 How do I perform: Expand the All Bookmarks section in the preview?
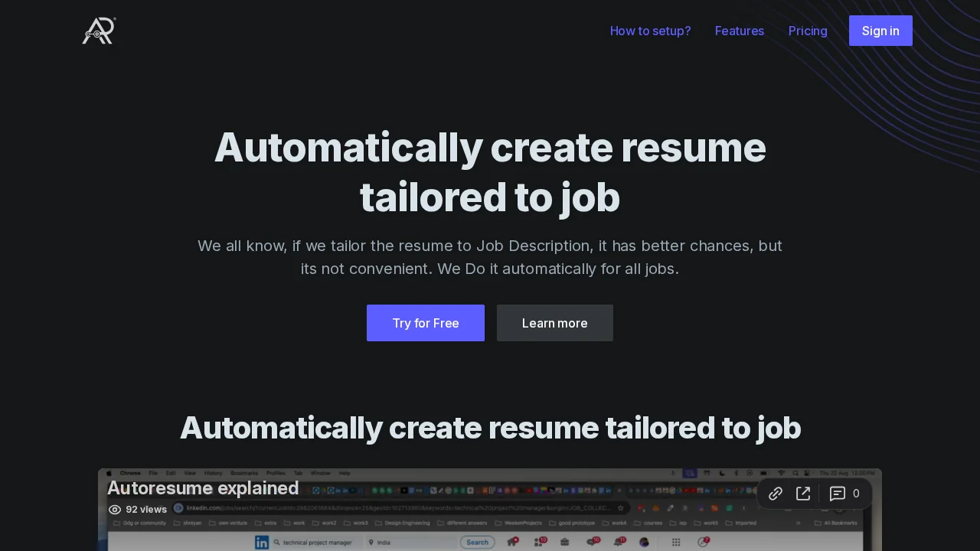pos(841,522)
